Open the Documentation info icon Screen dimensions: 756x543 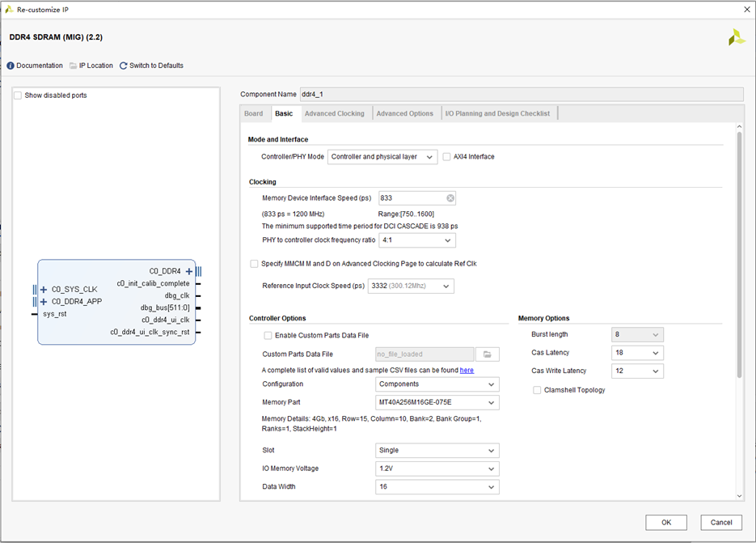[x=11, y=66]
